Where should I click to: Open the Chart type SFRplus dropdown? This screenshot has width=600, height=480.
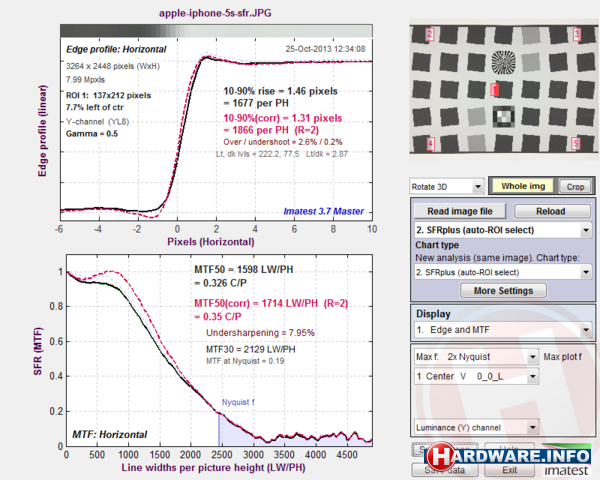502,273
